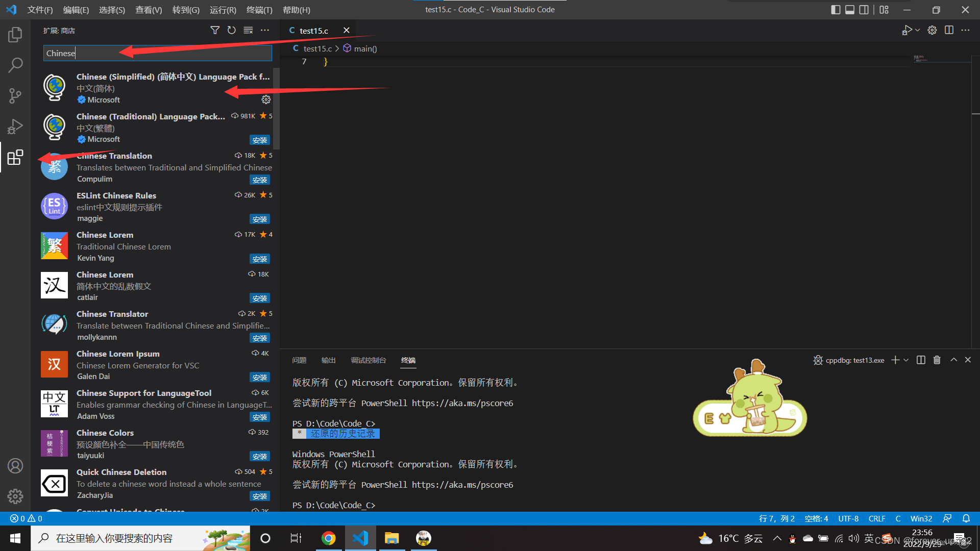Install the Chinese Lorem Ipsum extension
980x551 pixels.
point(260,378)
